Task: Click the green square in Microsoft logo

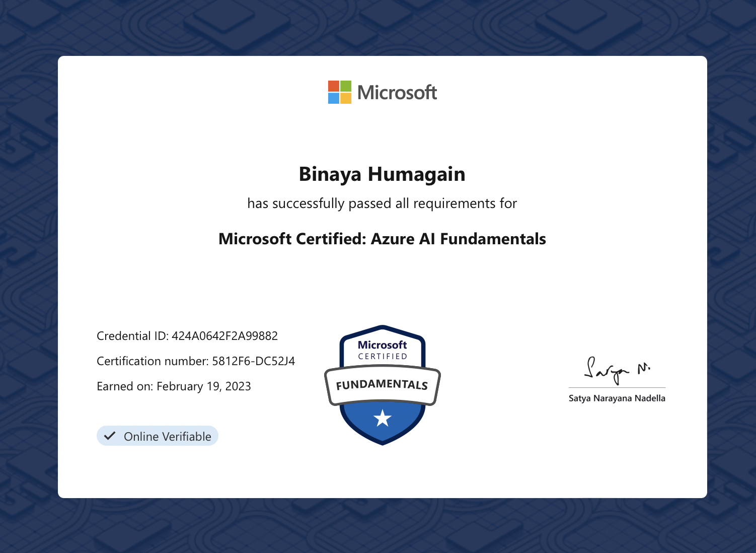Action: [346, 86]
